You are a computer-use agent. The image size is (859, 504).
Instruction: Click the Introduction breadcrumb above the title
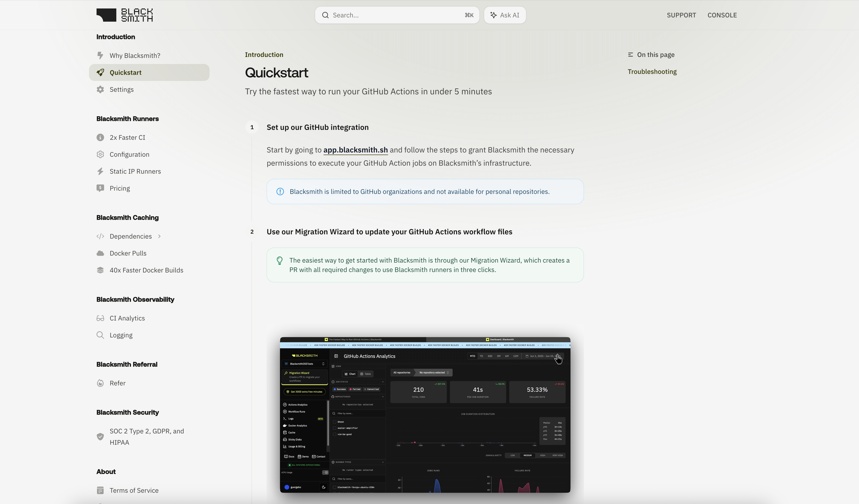[x=264, y=55]
